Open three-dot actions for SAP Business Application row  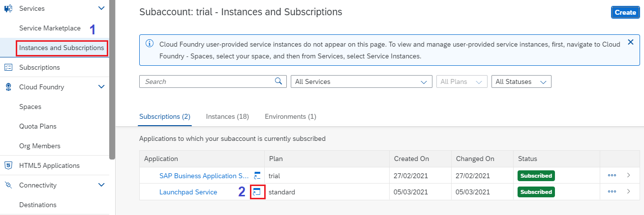pyautogui.click(x=612, y=175)
